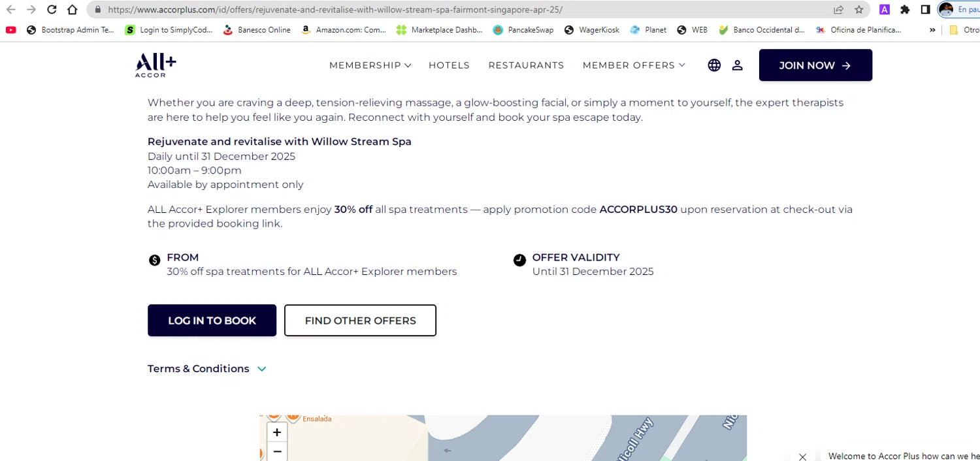Image resolution: width=980 pixels, height=461 pixels.
Task: Click the Until 31 December 2025 text
Action: pyautogui.click(x=593, y=272)
